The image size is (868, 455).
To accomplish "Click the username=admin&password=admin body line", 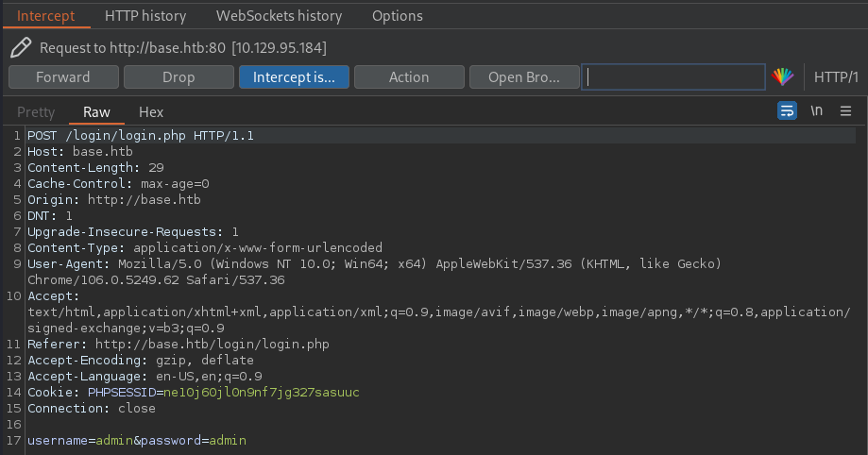I will pyautogui.click(x=137, y=441).
